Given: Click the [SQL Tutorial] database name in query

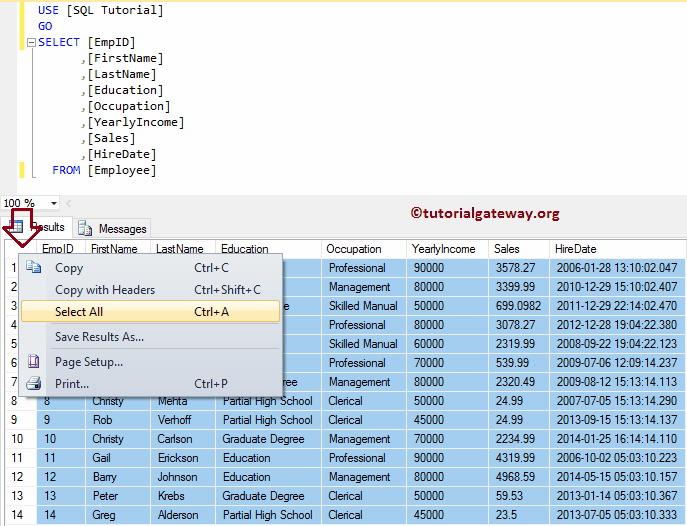Looking at the screenshot, I should coord(115,10).
